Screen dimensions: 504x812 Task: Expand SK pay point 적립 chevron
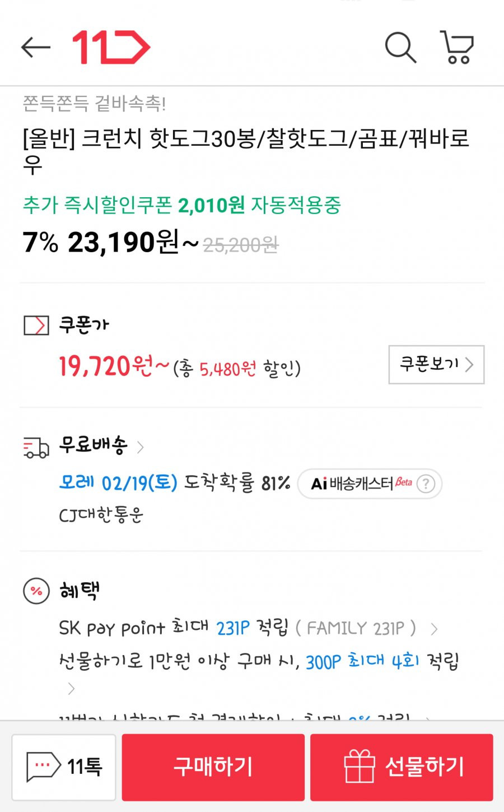pyautogui.click(x=433, y=629)
